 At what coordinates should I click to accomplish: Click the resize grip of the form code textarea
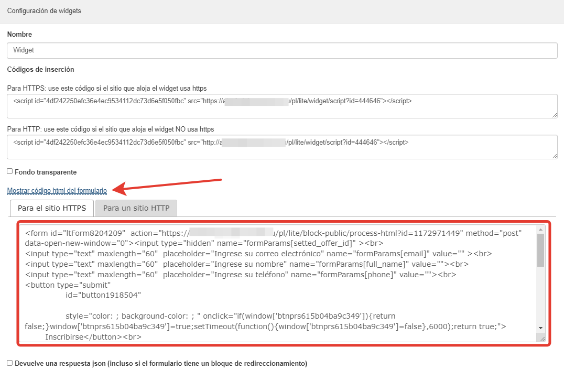tap(542, 339)
